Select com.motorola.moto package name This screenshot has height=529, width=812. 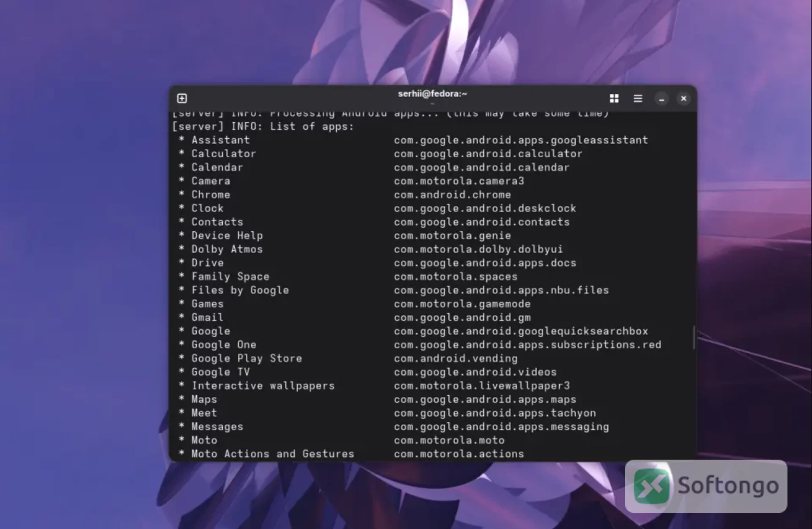point(449,440)
